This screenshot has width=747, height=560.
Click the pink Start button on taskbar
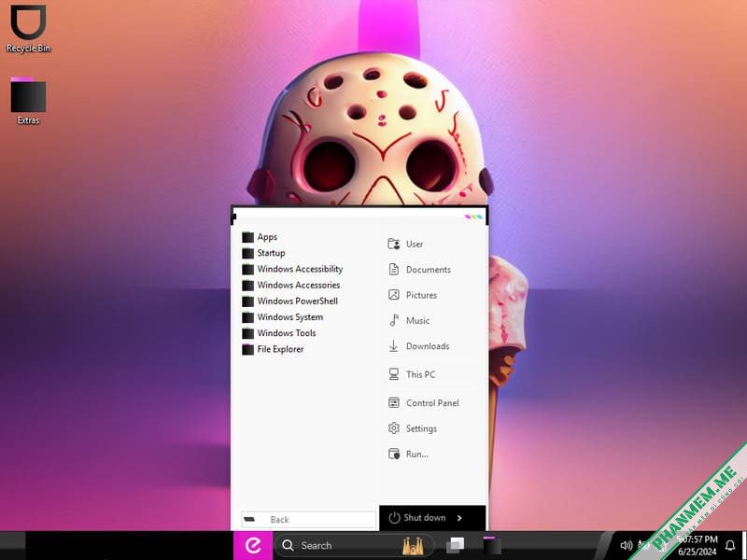coord(253,545)
